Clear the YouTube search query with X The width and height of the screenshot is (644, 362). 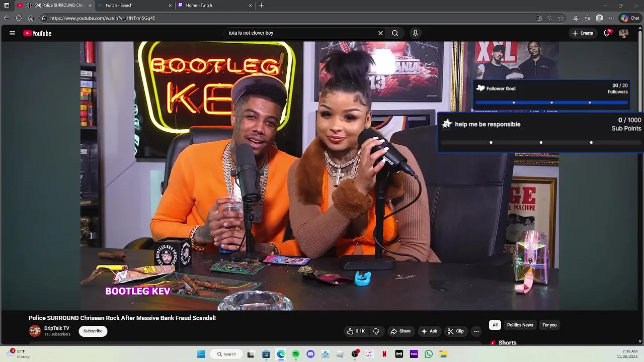[380, 33]
